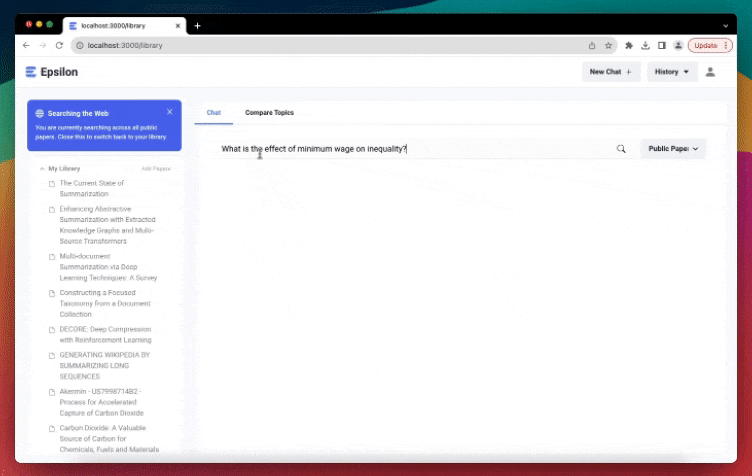The height and width of the screenshot is (476, 752).
Task: Open the browser extensions puzzle icon
Action: pos(629,45)
